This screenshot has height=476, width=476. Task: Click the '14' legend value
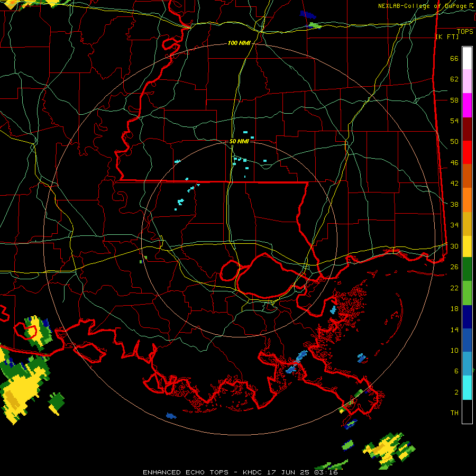pyautogui.click(x=454, y=329)
